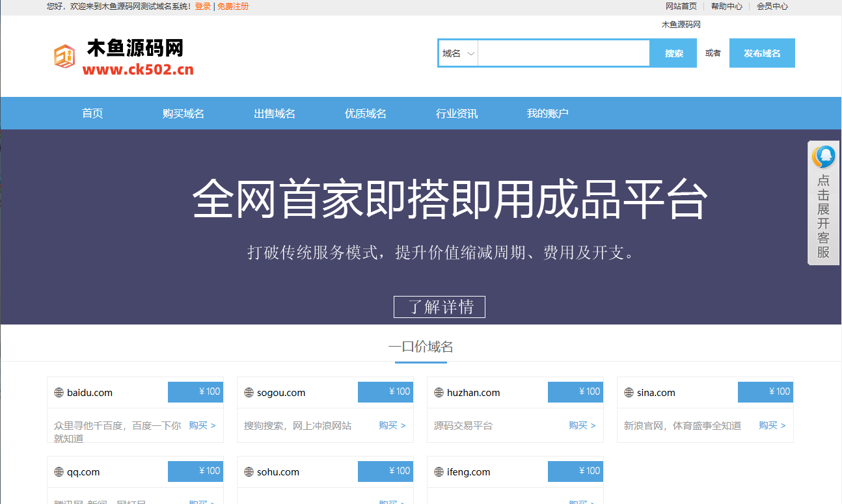Click the 发布域名 button

point(762,53)
